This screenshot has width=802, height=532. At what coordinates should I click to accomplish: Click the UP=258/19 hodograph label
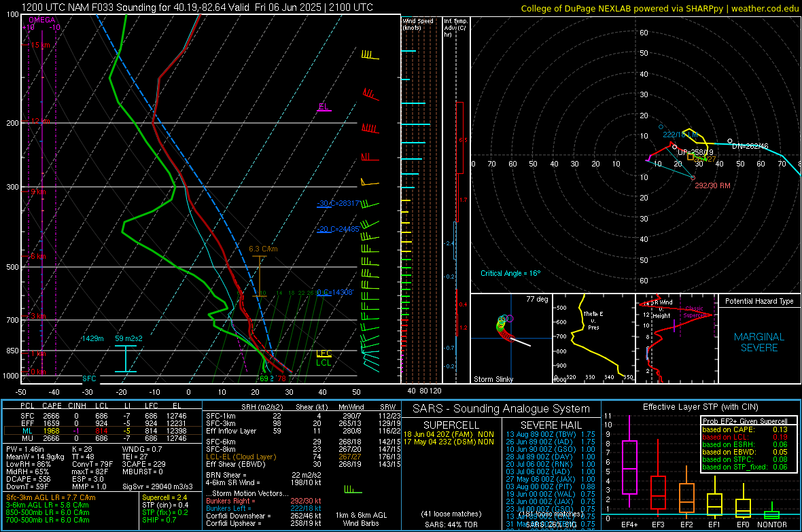[x=695, y=152]
